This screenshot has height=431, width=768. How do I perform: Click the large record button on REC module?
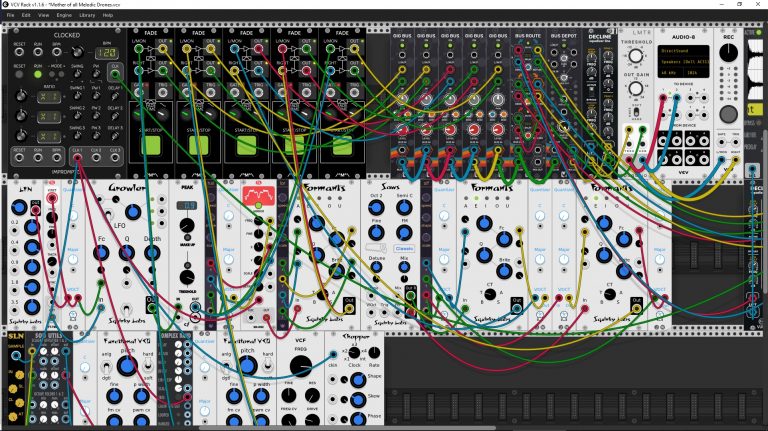pyautogui.click(x=728, y=114)
